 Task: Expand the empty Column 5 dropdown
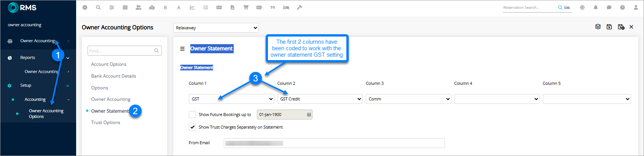click(x=587, y=99)
